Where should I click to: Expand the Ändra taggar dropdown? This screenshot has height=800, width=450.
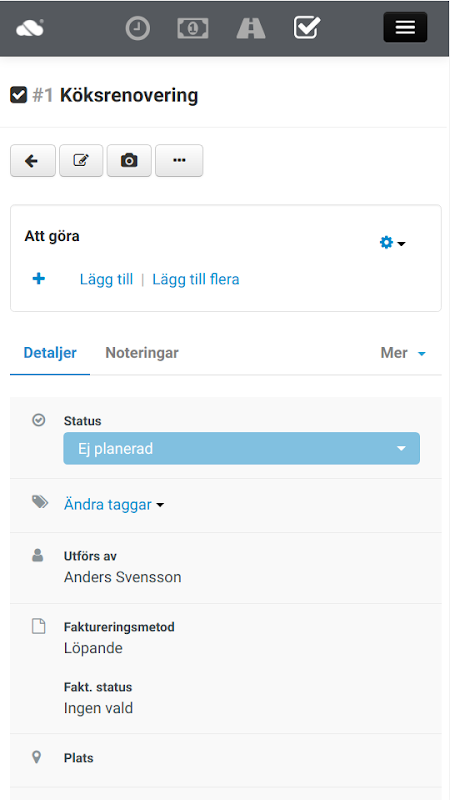click(114, 505)
